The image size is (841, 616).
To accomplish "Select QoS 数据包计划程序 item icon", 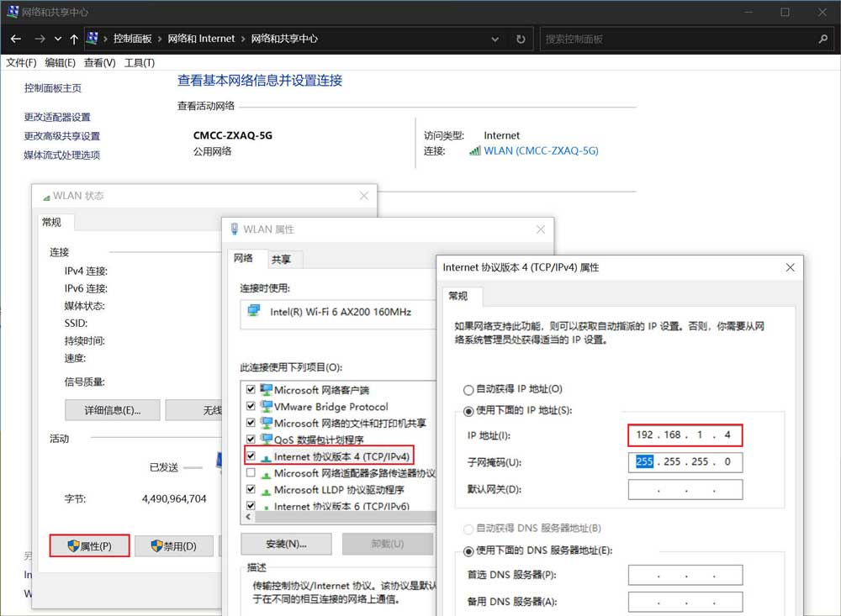I will [x=266, y=440].
